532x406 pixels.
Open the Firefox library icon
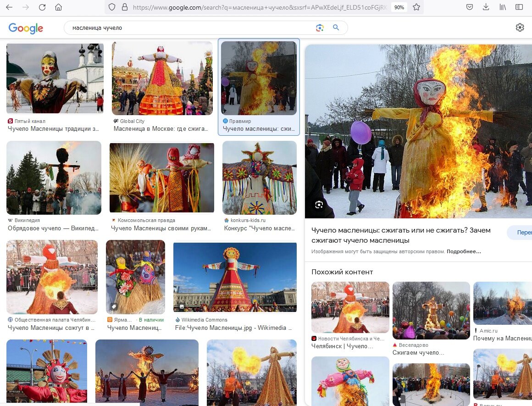coord(503,7)
